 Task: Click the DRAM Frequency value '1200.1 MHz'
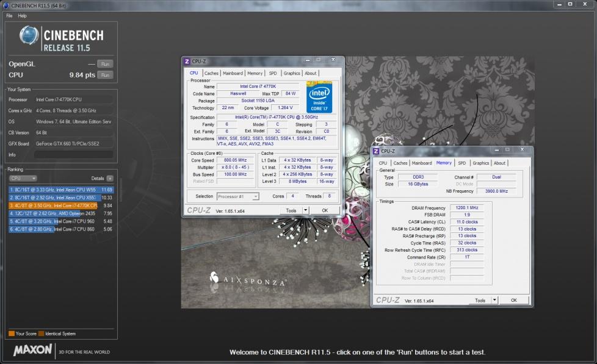(x=467, y=208)
